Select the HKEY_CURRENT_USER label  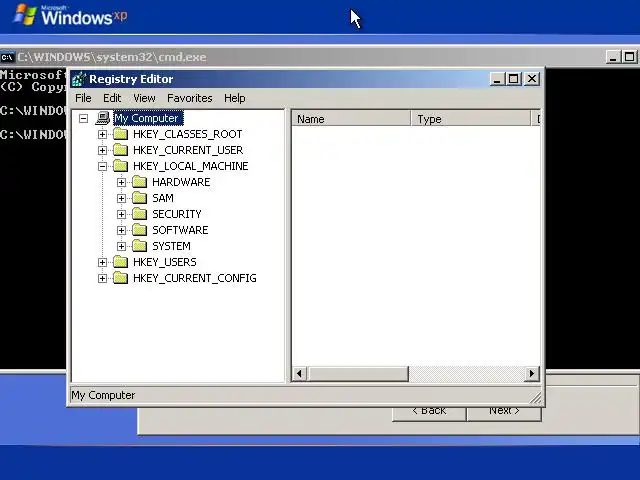[188, 150]
